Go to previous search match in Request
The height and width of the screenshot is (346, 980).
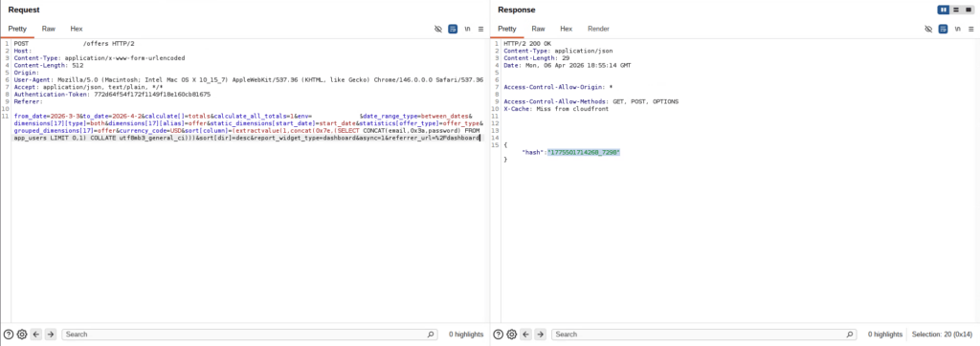click(x=37, y=335)
